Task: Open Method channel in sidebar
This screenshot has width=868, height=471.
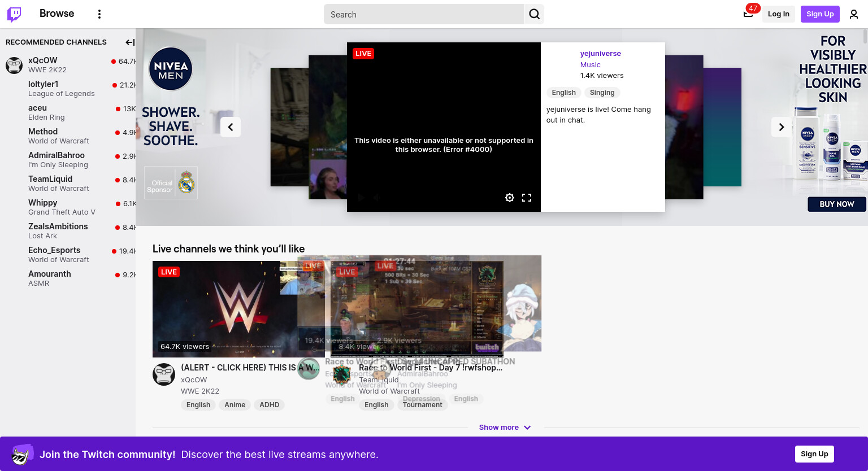Action: (68, 136)
